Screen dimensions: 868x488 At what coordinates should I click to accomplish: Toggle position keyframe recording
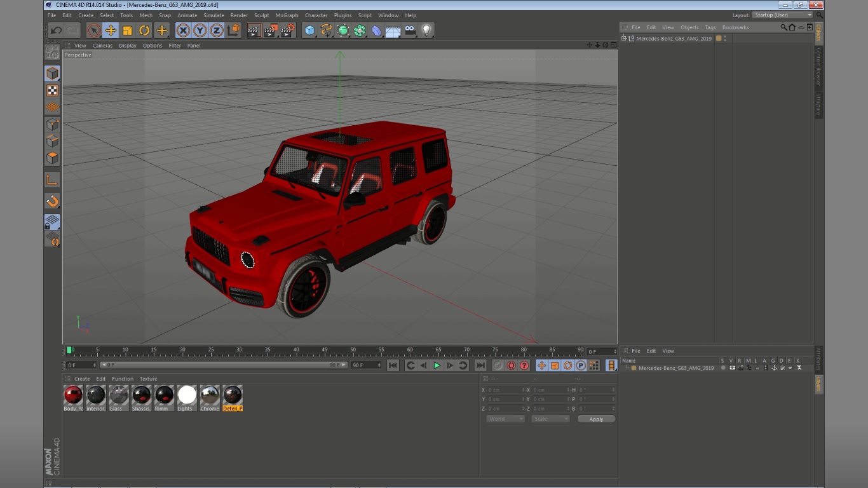pos(541,365)
